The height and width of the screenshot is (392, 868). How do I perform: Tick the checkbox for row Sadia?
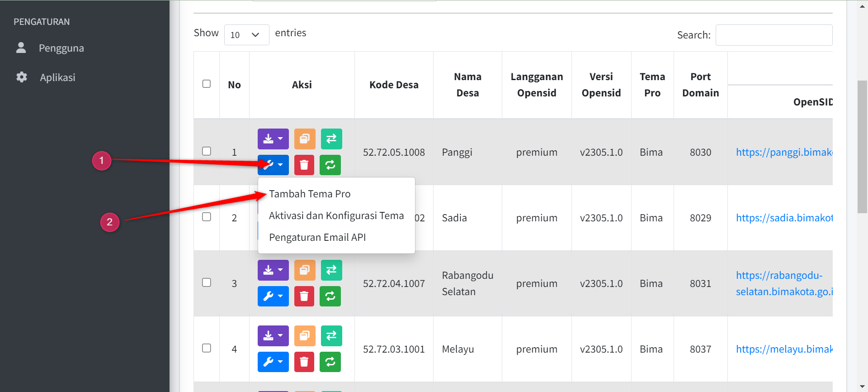click(x=207, y=217)
